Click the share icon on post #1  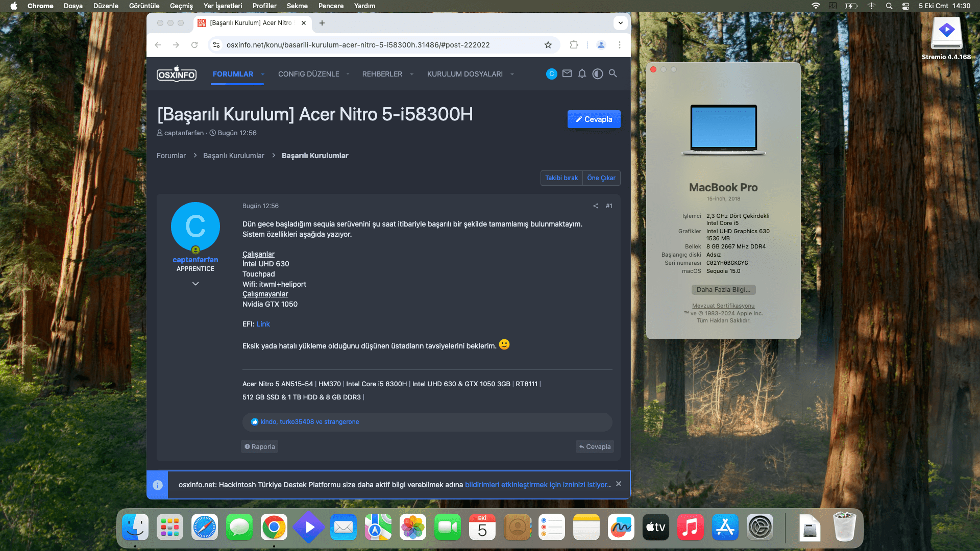(595, 206)
